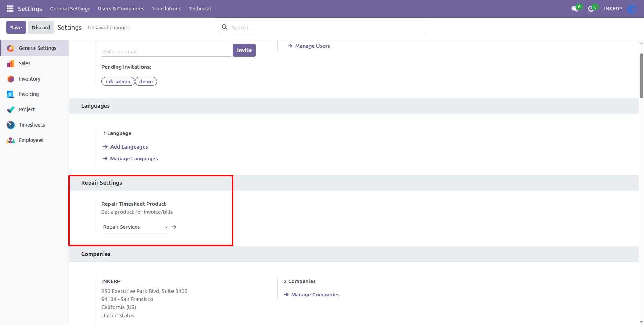Follow the Add Languages link
The image size is (644, 325).
(125, 147)
